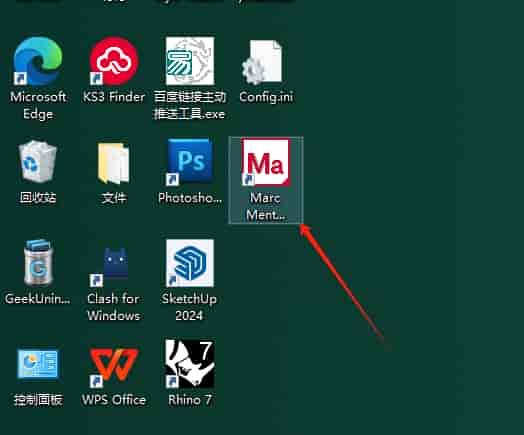Select the Photoshop Ps shortcut icon

189,162
